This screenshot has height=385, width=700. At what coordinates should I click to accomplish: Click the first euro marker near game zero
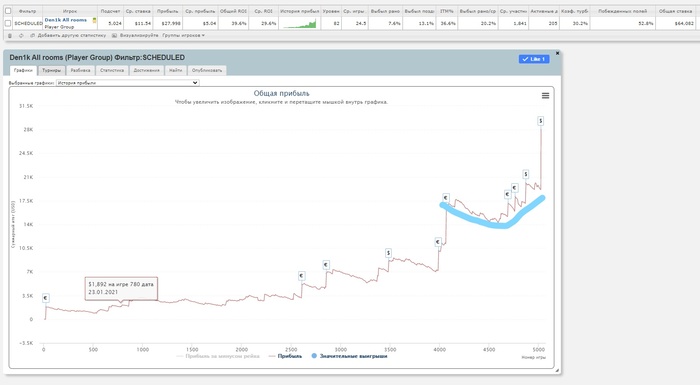(46, 298)
